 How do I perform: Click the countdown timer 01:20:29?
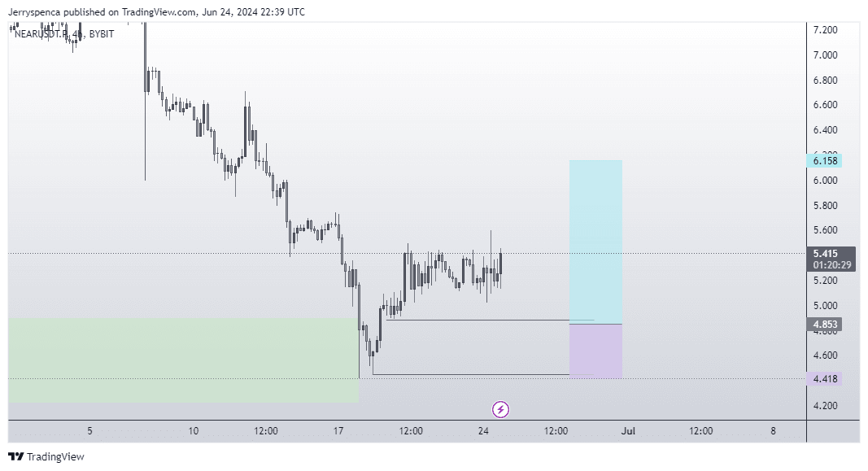tap(831, 265)
